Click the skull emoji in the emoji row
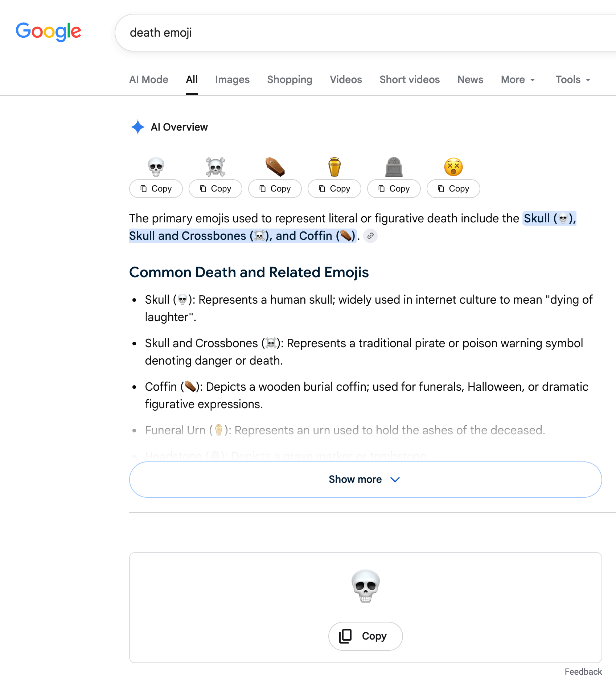 point(156,167)
